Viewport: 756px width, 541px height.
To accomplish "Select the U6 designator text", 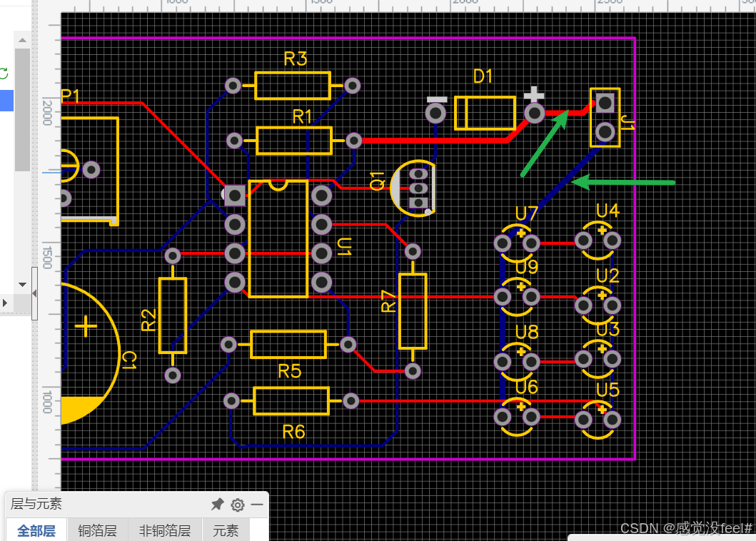I will pos(527,387).
